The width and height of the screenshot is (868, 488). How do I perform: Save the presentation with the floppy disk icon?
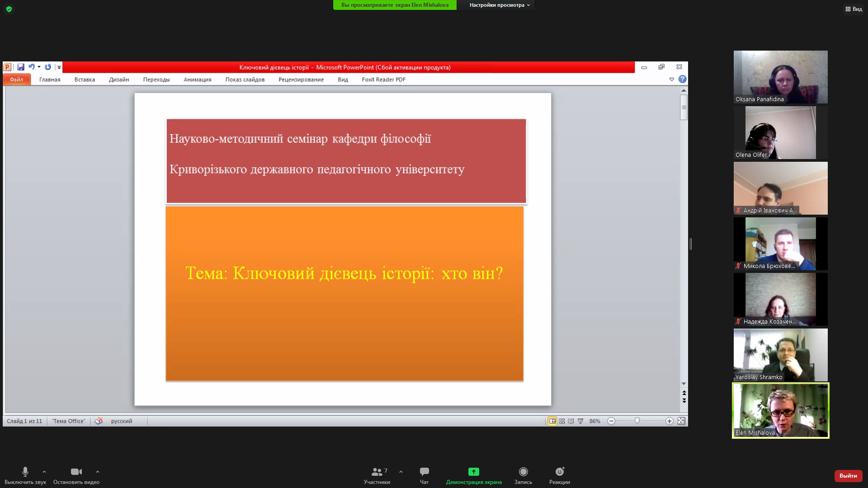click(21, 67)
